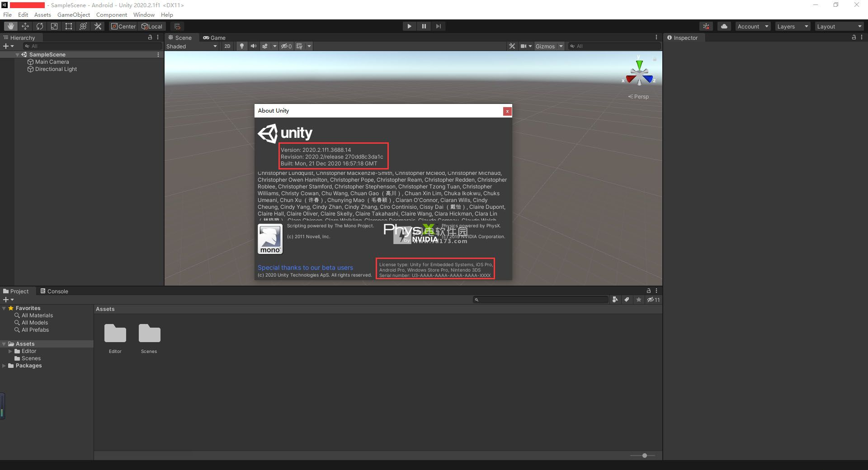Close the About Unity dialog

coord(507,111)
